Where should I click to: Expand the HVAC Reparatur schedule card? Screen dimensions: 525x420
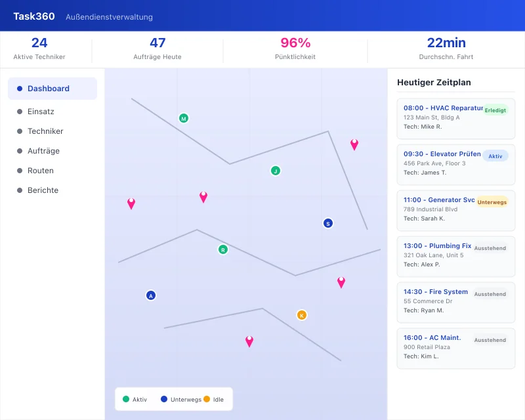pyautogui.click(x=455, y=118)
